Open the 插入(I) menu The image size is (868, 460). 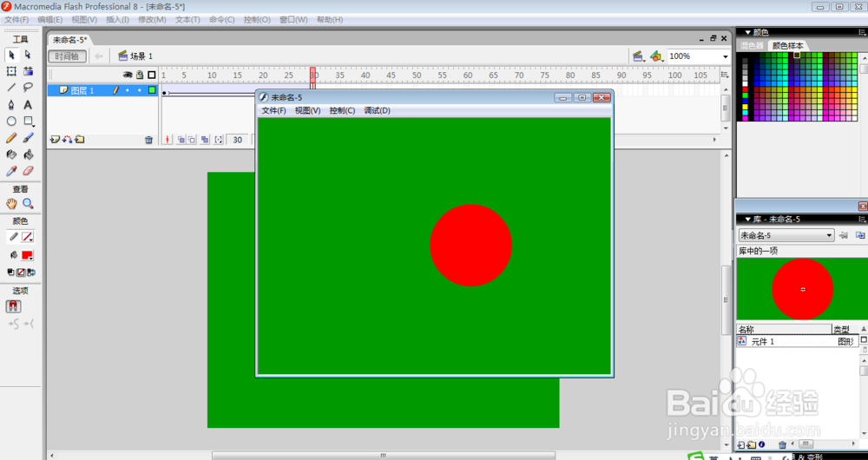point(117,19)
